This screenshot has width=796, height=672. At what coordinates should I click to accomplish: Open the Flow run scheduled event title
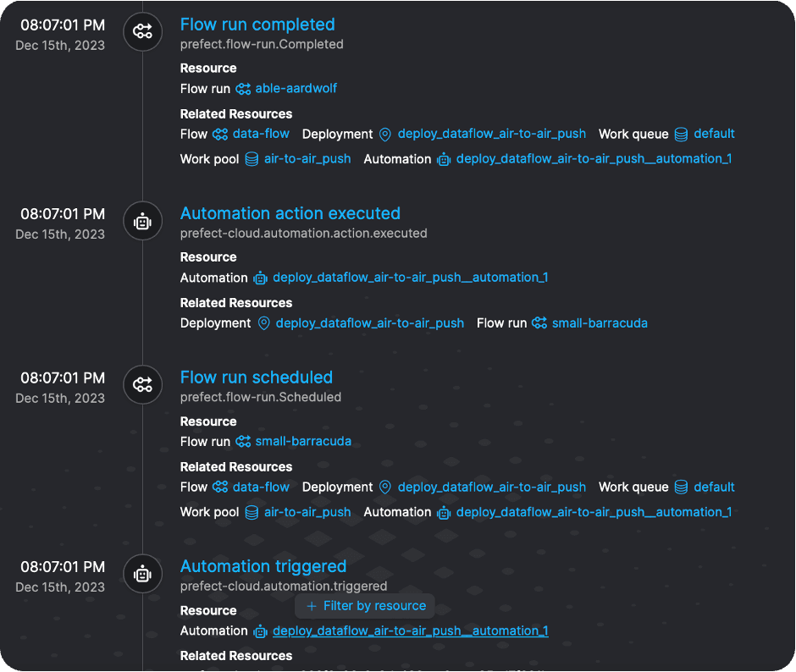coord(256,377)
